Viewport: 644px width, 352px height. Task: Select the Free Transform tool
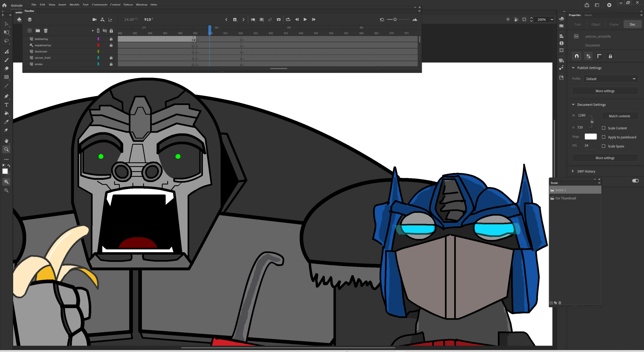[x=7, y=32]
